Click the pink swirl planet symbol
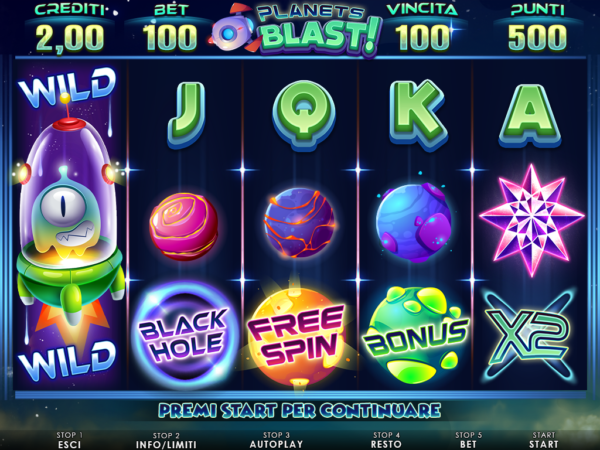This screenshot has height=450, width=600. 184,227
